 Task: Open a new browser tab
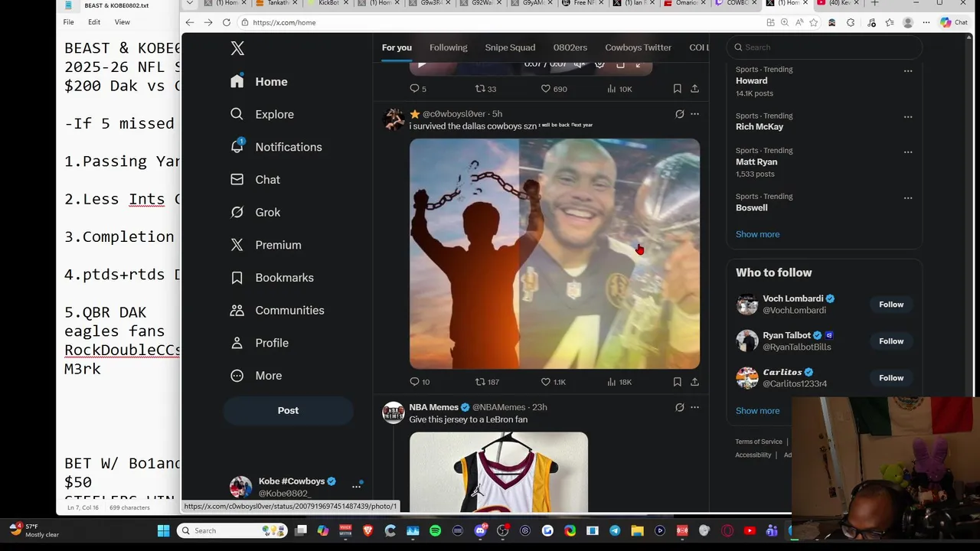[x=874, y=3]
